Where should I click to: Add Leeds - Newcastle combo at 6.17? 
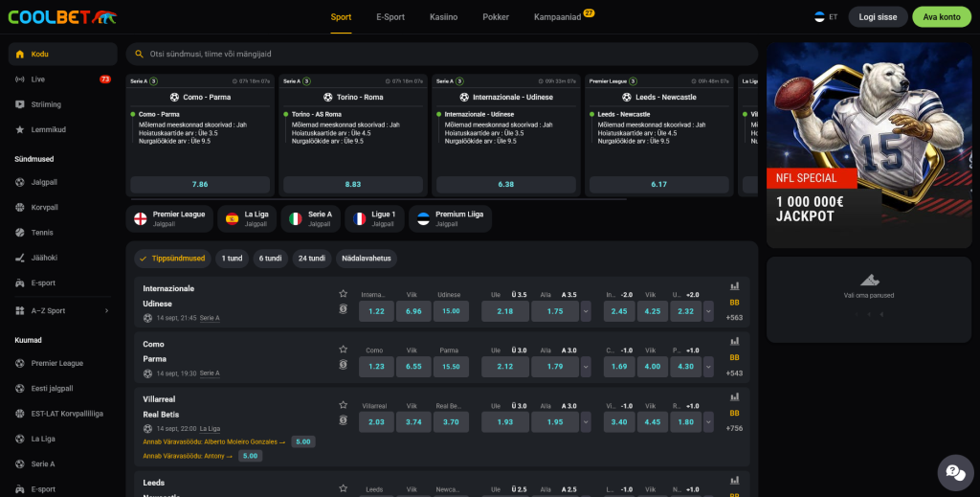click(658, 185)
